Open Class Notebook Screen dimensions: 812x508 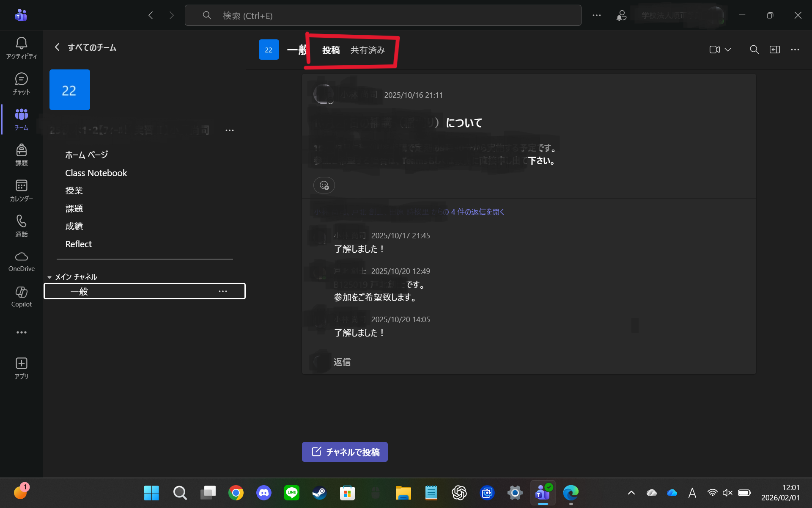pyautogui.click(x=96, y=173)
